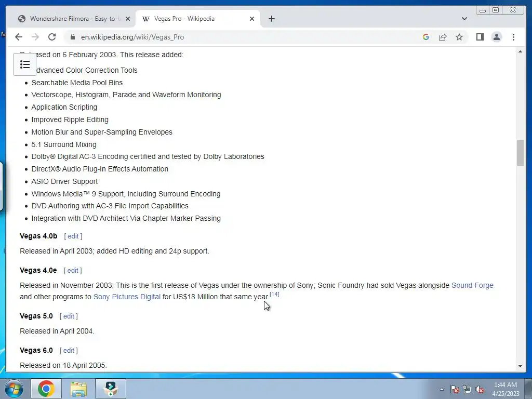The height and width of the screenshot is (399, 532).
Task: Close the Wondershare Filmora tab
Action: coord(128,19)
